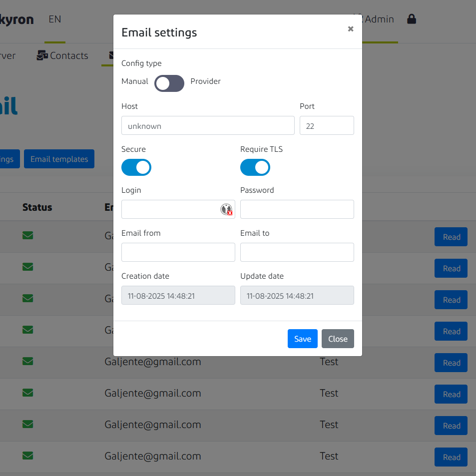Image resolution: width=476 pixels, height=476 pixels.
Task: Open the EN language menu
Action: 54,19
